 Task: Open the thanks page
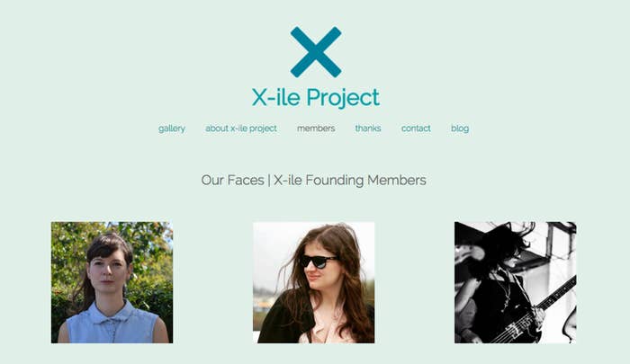pos(368,129)
